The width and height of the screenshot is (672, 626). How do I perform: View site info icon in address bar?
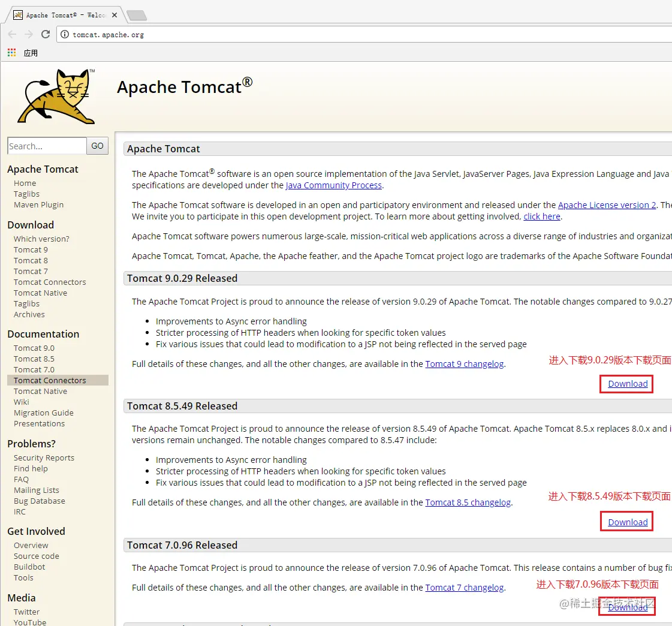point(65,34)
